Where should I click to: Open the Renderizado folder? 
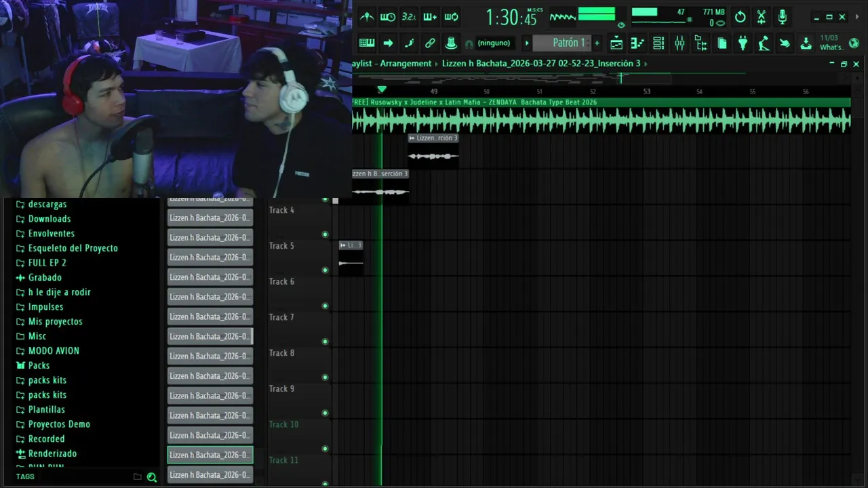[x=46, y=453]
